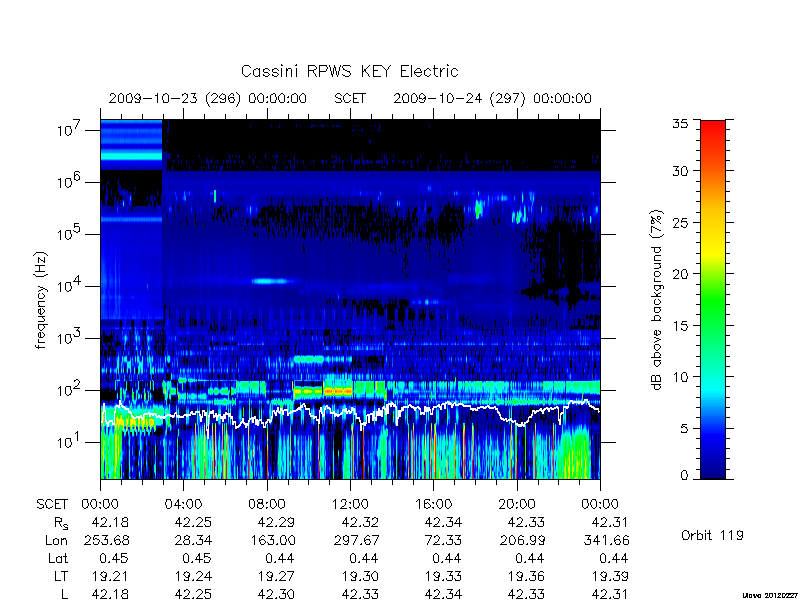Screen dimensions: 800x600
Task: Click the color bar tick label '30'
Action: tap(680, 171)
